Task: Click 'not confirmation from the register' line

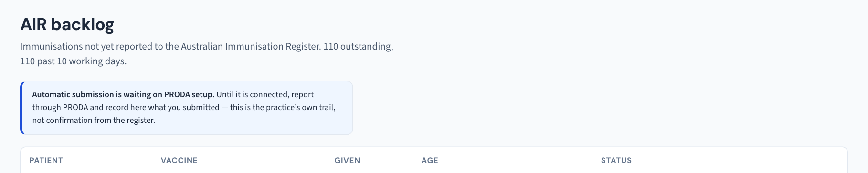Action: [x=94, y=120]
